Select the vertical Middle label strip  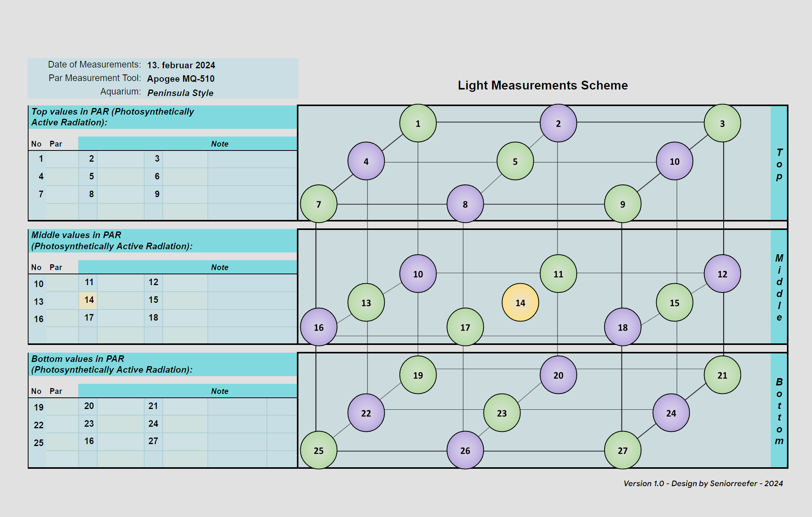(779, 287)
